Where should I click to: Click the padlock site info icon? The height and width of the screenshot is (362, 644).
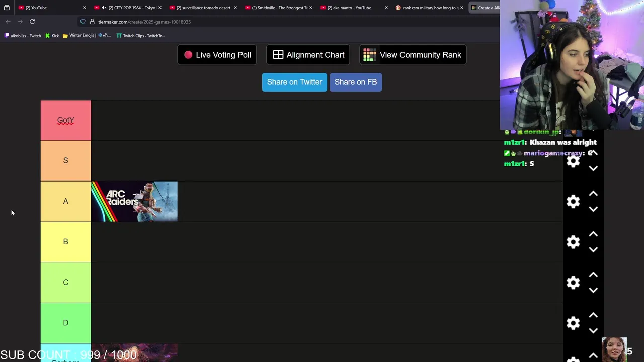click(92, 22)
